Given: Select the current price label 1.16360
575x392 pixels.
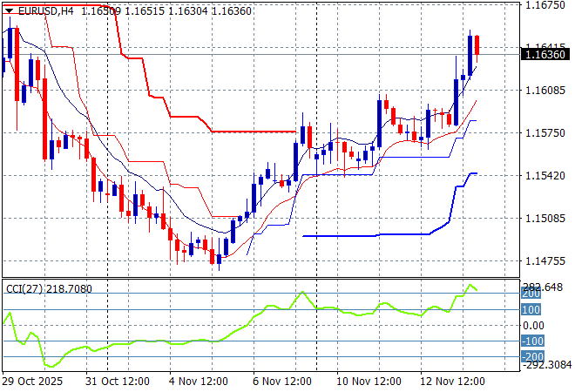Looking at the screenshot, I should [545, 55].
